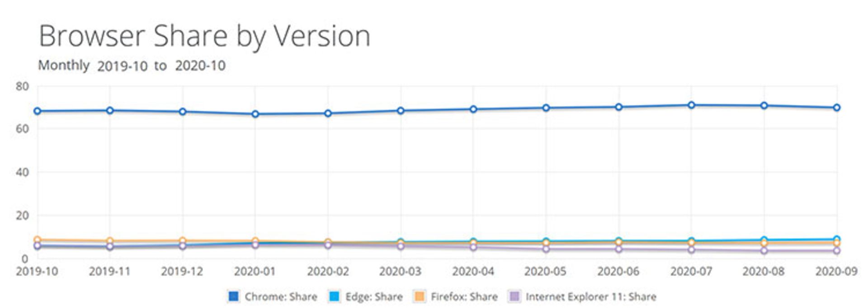Select Internet Explorer point at 2020-05
The image size is (868, 308).
coord(546,249)
